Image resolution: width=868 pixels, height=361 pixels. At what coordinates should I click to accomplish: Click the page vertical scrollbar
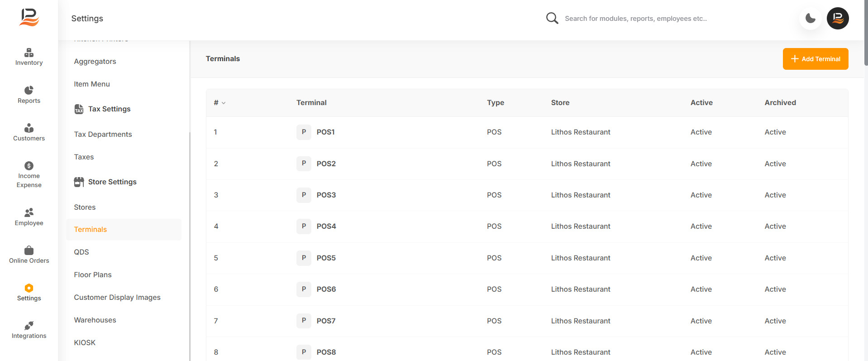click(x=866, y=33)
